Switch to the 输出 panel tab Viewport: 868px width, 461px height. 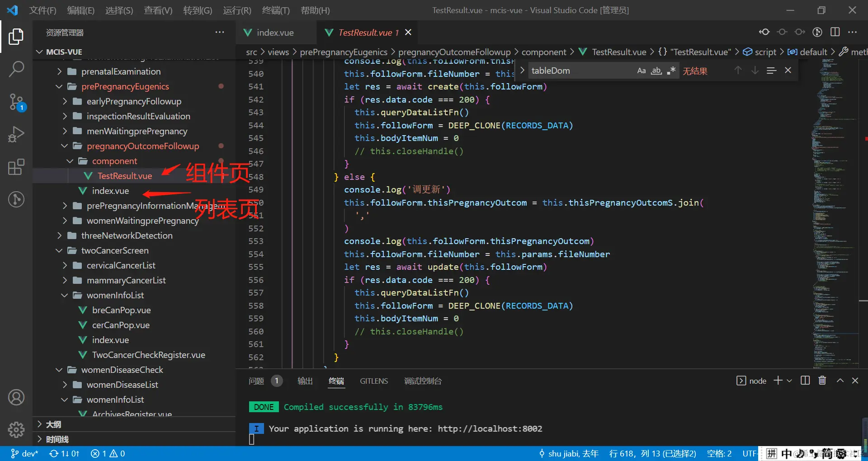(x=305, y=381)
